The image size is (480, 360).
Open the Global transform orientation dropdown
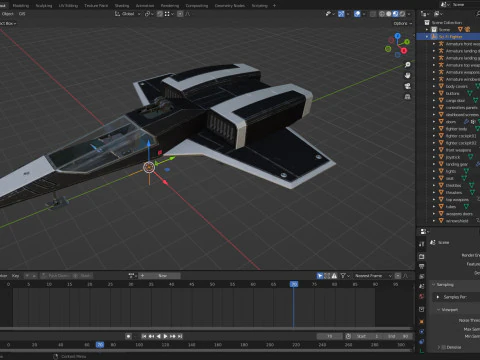(x=128, y=14)
